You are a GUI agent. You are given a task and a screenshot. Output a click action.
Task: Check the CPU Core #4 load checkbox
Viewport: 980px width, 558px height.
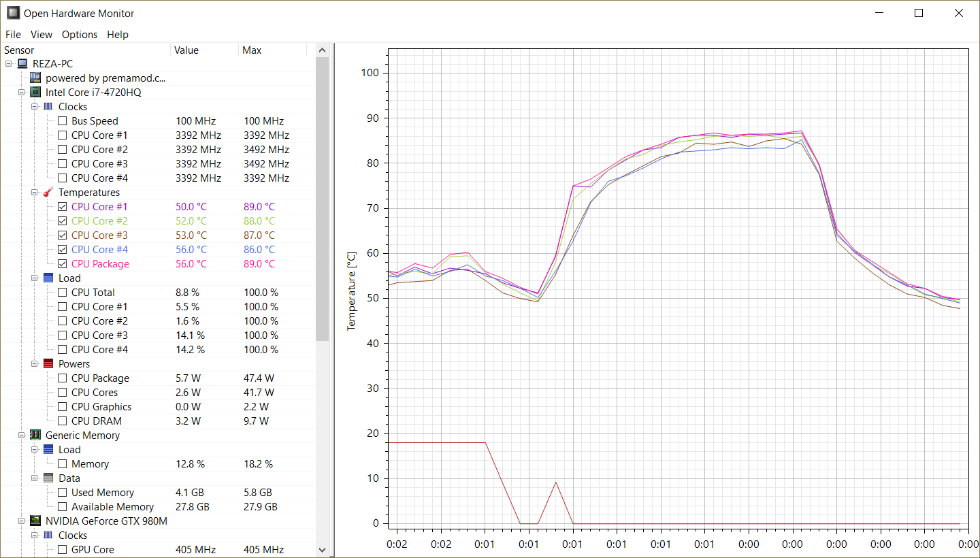(63, 349)
